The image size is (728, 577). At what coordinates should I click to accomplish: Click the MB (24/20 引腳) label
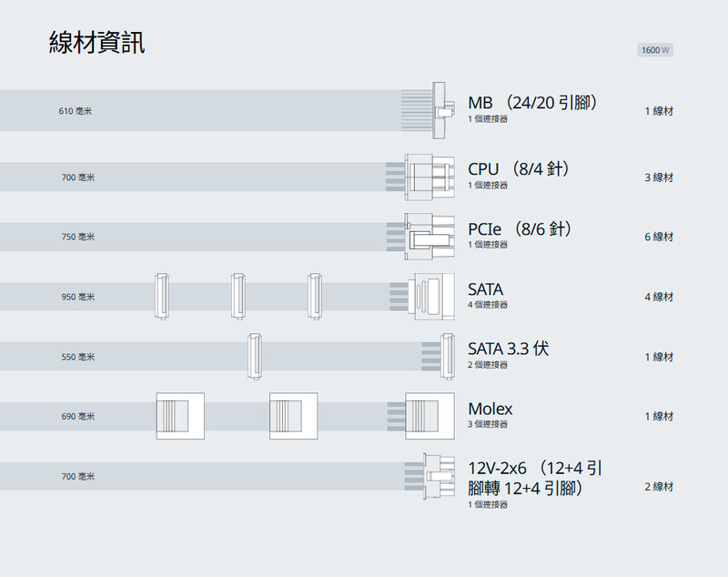point(532,102)
